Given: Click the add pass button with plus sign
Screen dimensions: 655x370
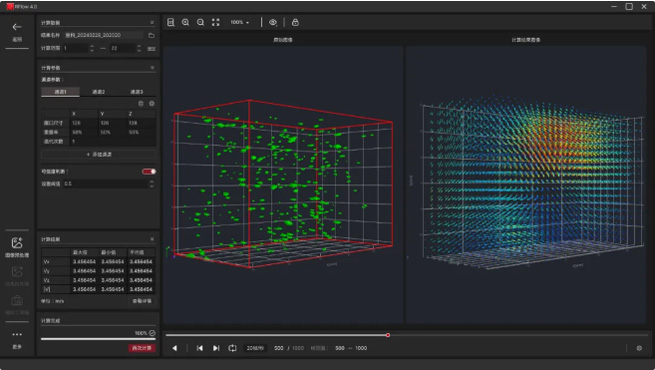Looking at the screenshot, I should click(99, 155).
